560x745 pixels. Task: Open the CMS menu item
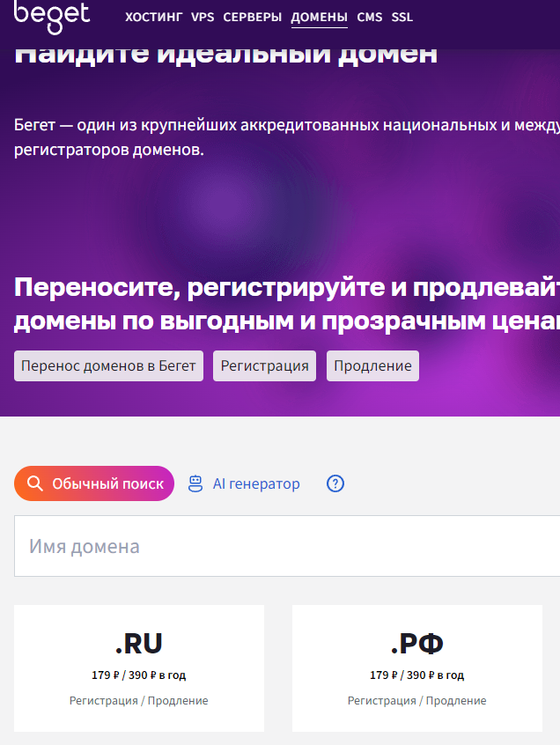370,17
